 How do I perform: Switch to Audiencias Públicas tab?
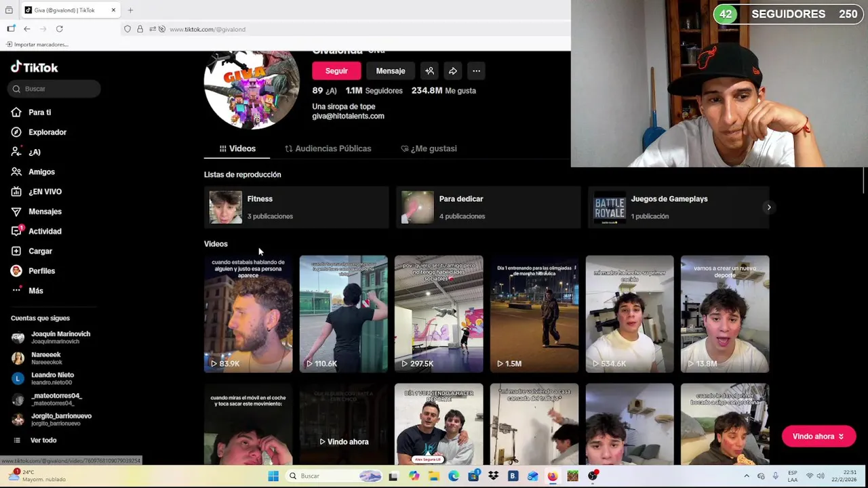(x=328, y=148)
